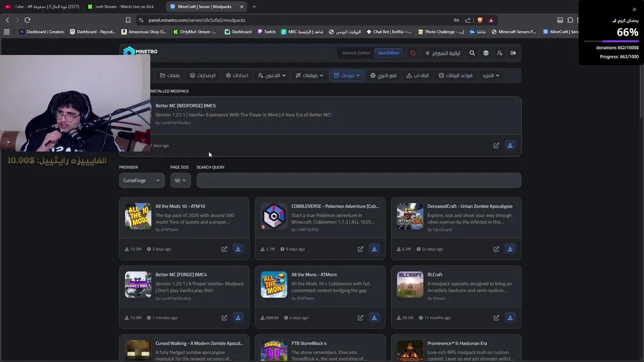Click the logout arrow icon in the header
Image resolution: width=644 pixels, height=362 pixels.
[x=513, y=53]
